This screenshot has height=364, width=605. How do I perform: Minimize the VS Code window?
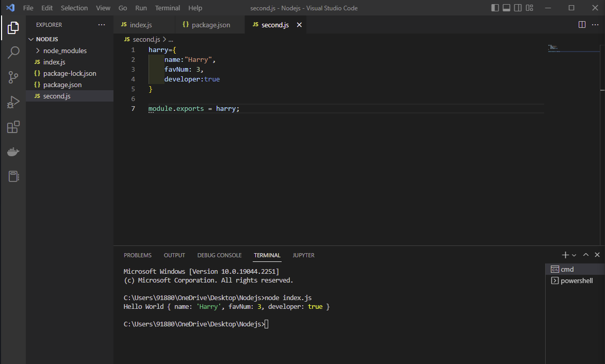(548, 8)
